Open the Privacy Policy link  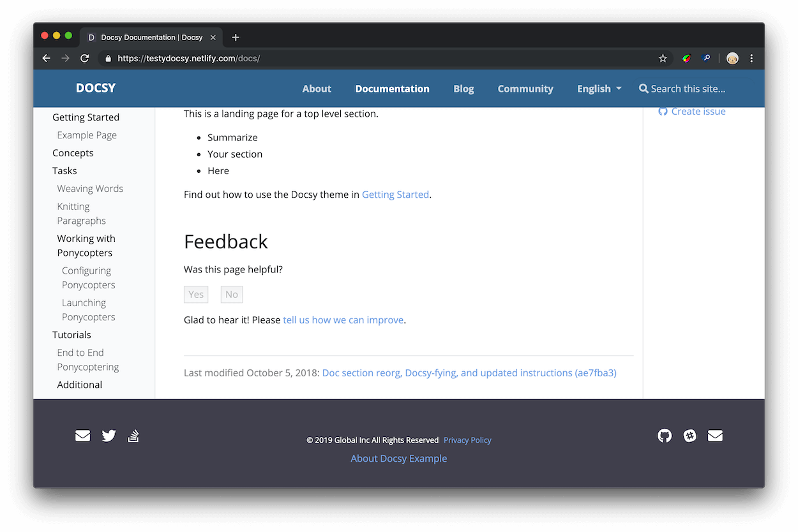point(467,440)
